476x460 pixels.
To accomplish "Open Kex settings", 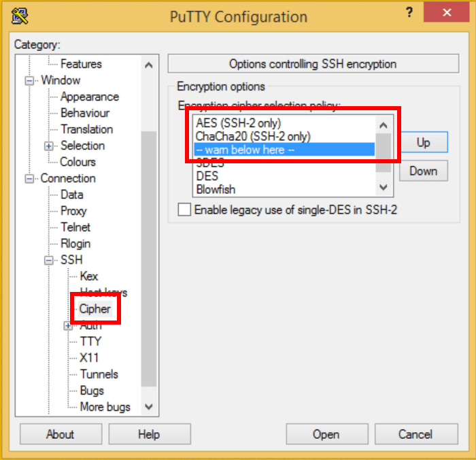I will (x=88, y=276).
